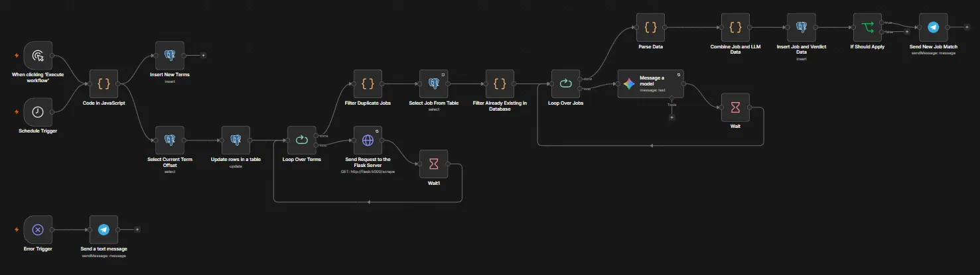980x275 pixels.
Task: Open the Send New Job Match Telegram node
Action: click(x=933, y=27)
